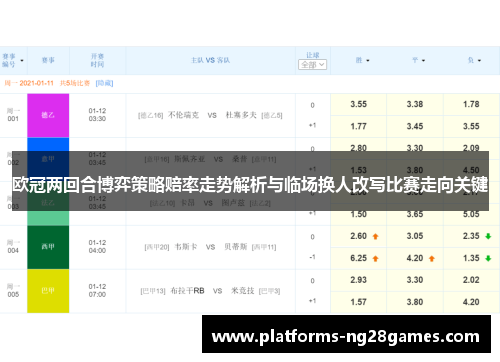Viewport: 500px width, 362px height.
Task: Select handicap win odds 6.25 for match 004
Action: coord(358,258)
